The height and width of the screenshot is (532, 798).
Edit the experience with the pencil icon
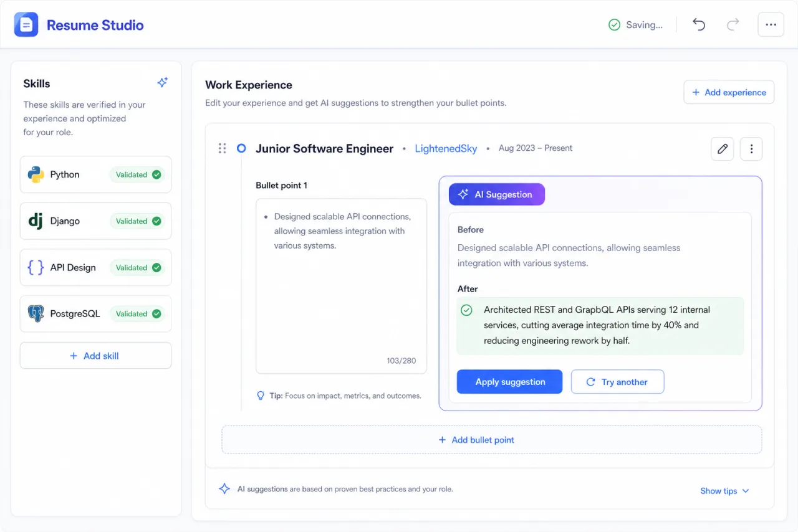coord(723,149)
